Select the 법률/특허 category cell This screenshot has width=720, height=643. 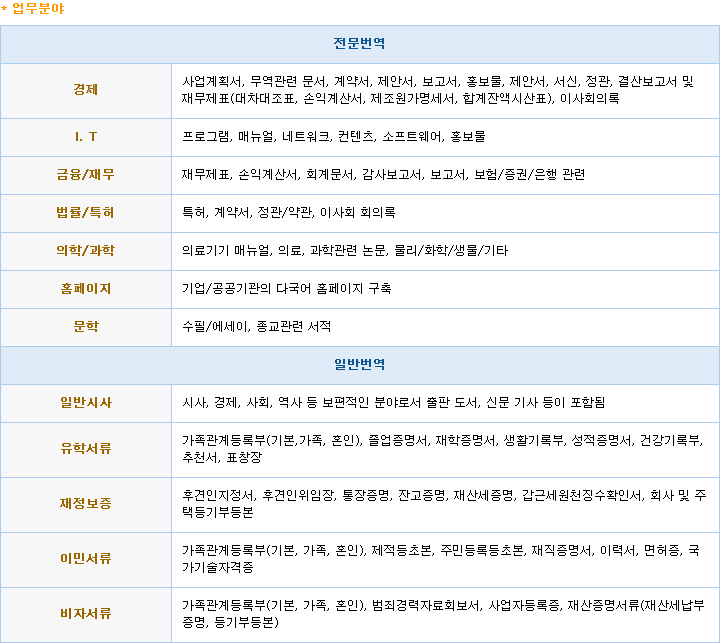86,213
